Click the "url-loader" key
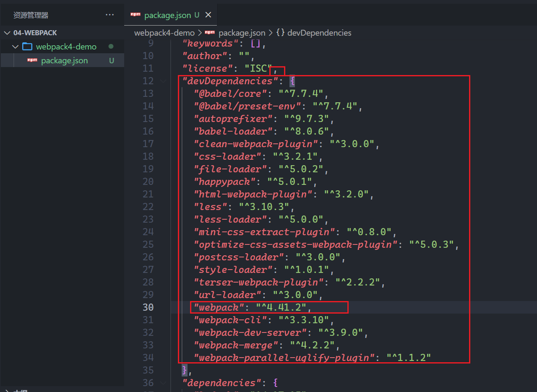Viewport: 537px width, 392px height. coord(227,295)
